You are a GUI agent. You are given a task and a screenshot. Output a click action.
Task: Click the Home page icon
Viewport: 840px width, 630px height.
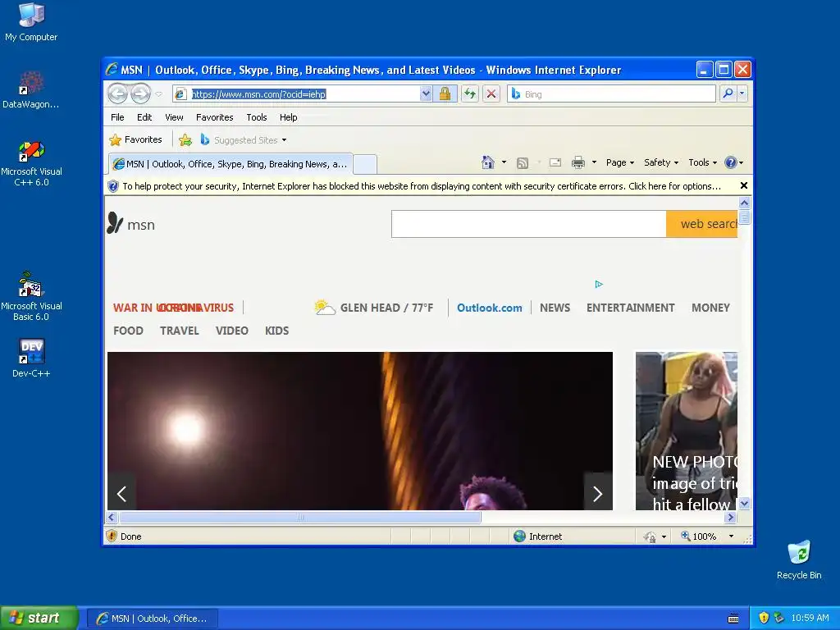[x=487, y=162]
